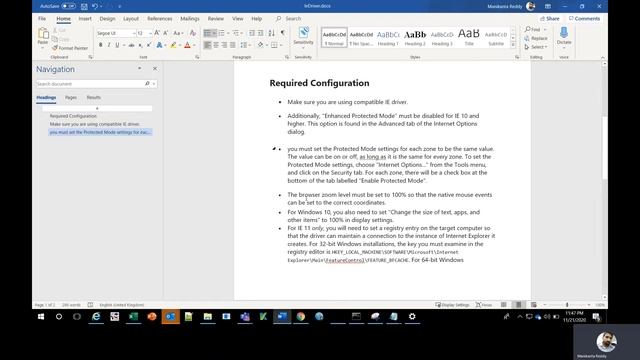Apply subscript formatting
The image size is (640, 360).
click(x=140, y=45)
